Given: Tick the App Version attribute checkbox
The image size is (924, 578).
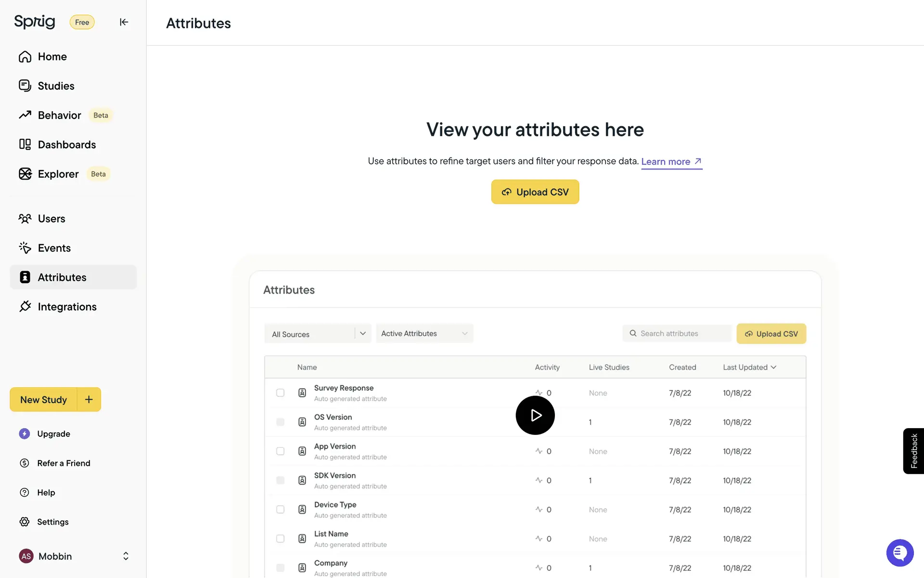Looking at the screenshot, I should coord(280,451).
